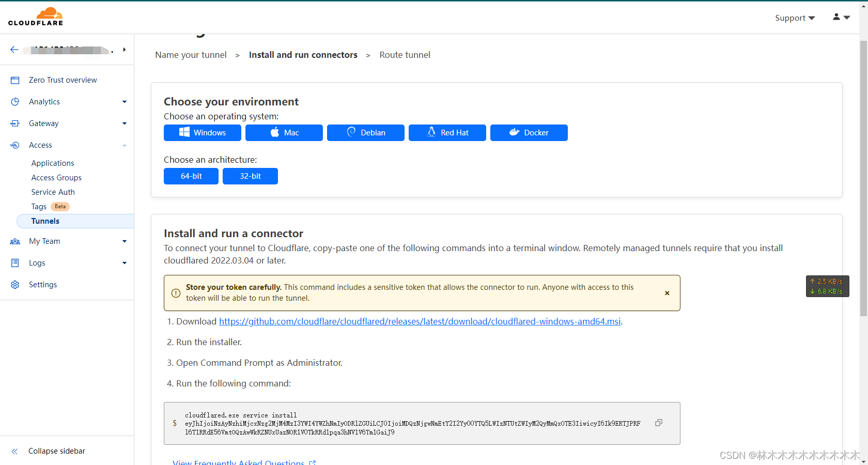
Task: Select the 32-bit architecture
Action: pos(250,176)
